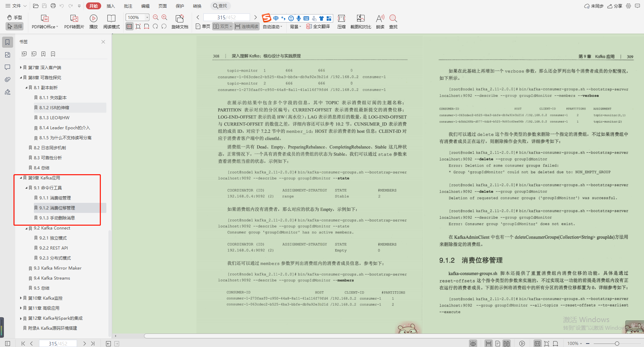
Task: Toggle the actual size 1:1 button in the ribbon
Action: 129,26
